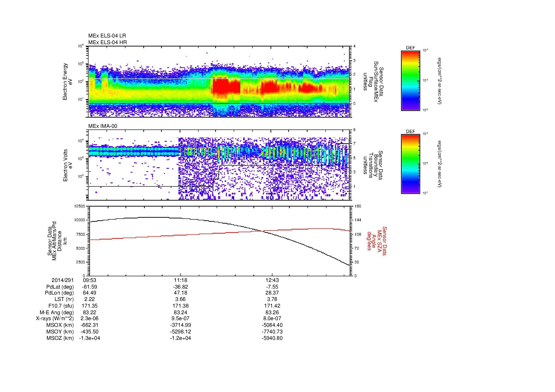Click the 'MSOZ (km)' row label
The width and height of the screenshot is (555, 392).
pos(60,338)
